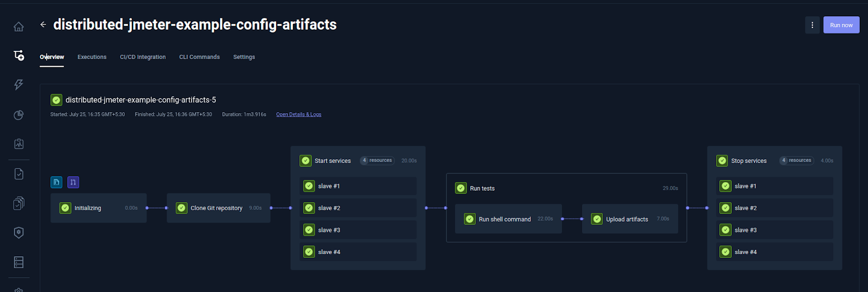
Task: Open the status pages clipboard-pulse icon
Action: [x=18, y=144]
